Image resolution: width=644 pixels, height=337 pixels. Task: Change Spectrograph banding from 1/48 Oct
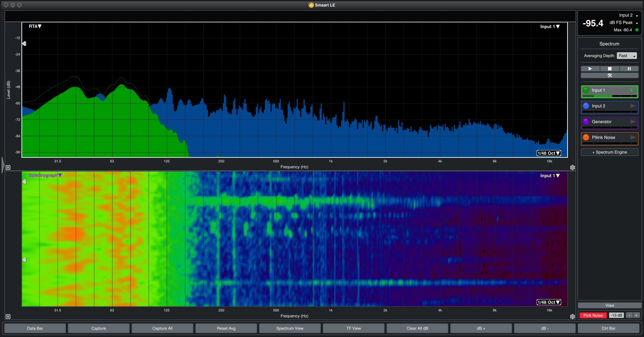click(549, 302)
